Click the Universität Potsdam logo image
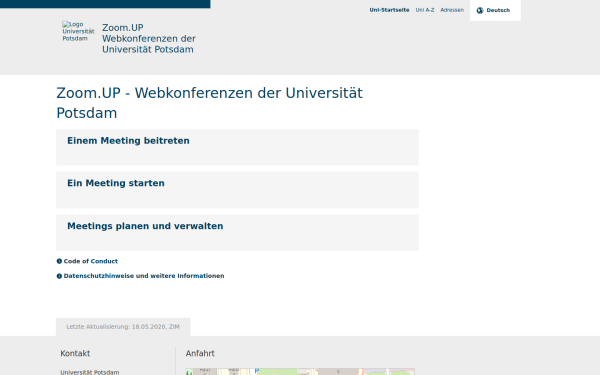Image resolution: width=600 pixels, height=375 pixels. 78,31
